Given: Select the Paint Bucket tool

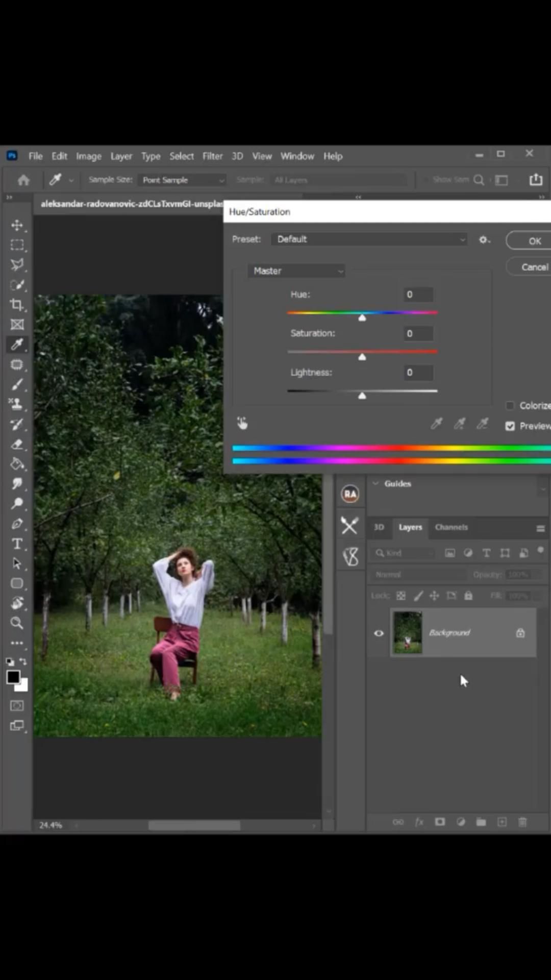Looking at the screenshot, I should pos(17,464).
